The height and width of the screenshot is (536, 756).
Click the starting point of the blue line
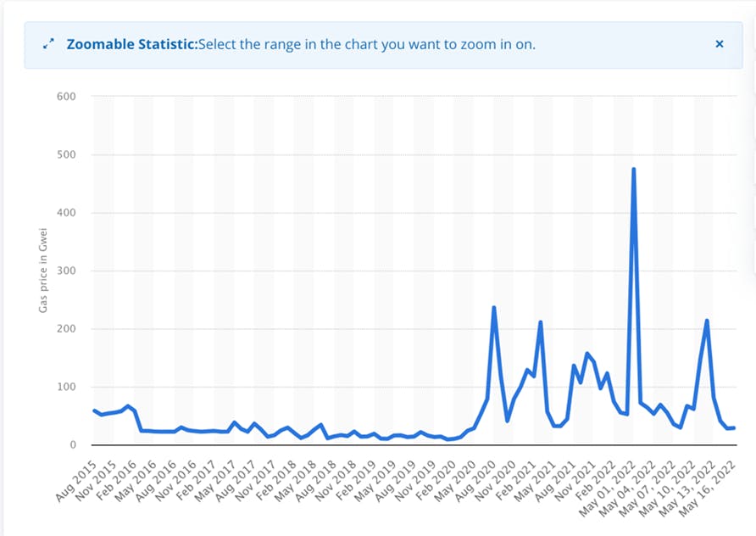(x=94, y=410)
